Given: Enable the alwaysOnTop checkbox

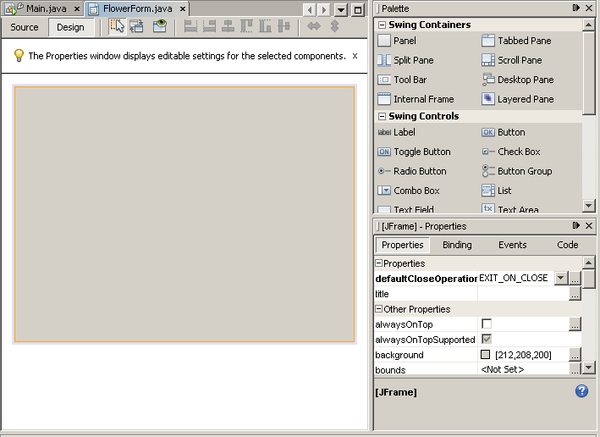Looking at the screenshot, I should pos(486,325).
